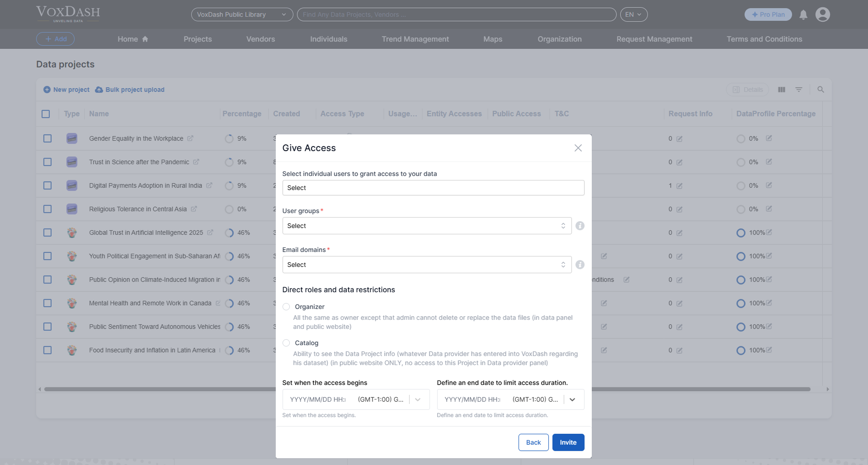The image size is (868, 465).
Task: Click the Details button
Action: 748,90
